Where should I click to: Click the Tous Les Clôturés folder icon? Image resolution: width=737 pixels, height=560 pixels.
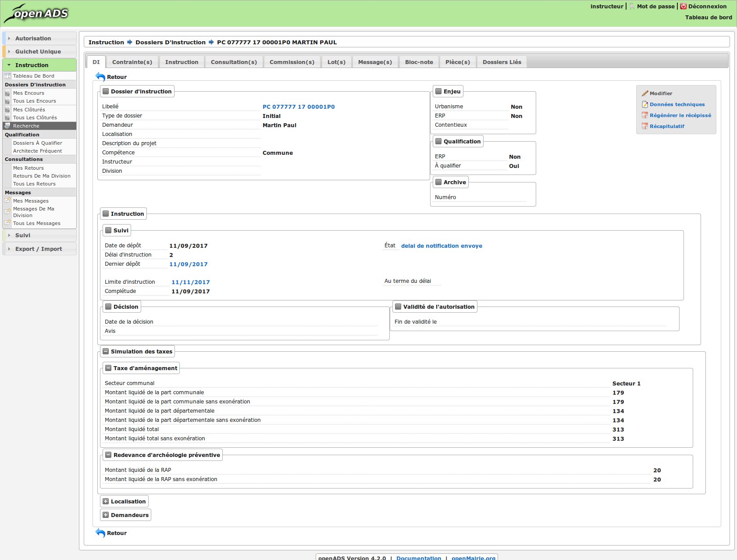(7, 118)
